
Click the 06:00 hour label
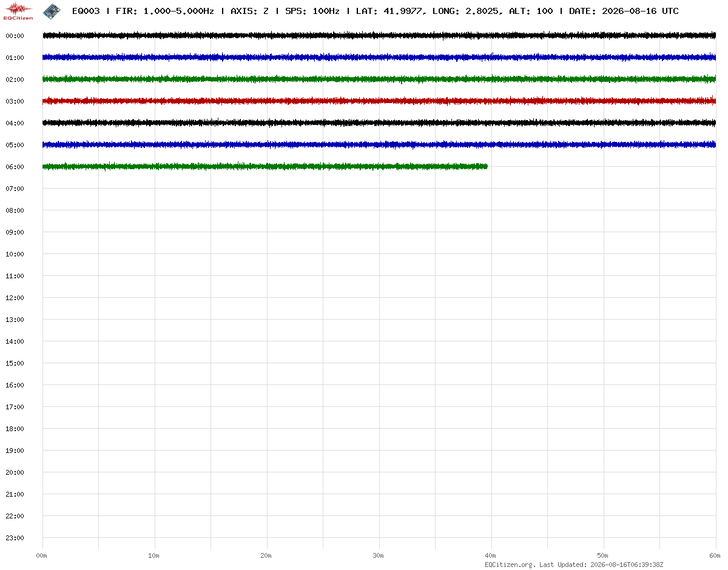pyautogui.click(x=15, y=167)
